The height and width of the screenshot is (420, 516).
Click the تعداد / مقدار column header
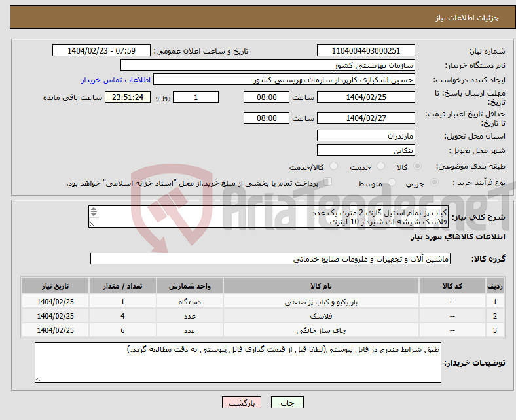click(x=122, y=286)
